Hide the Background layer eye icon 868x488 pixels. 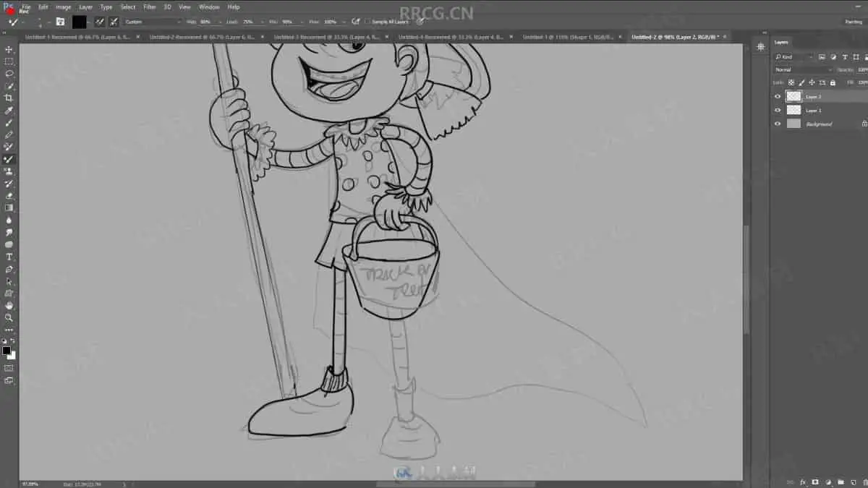coord(778,124)
